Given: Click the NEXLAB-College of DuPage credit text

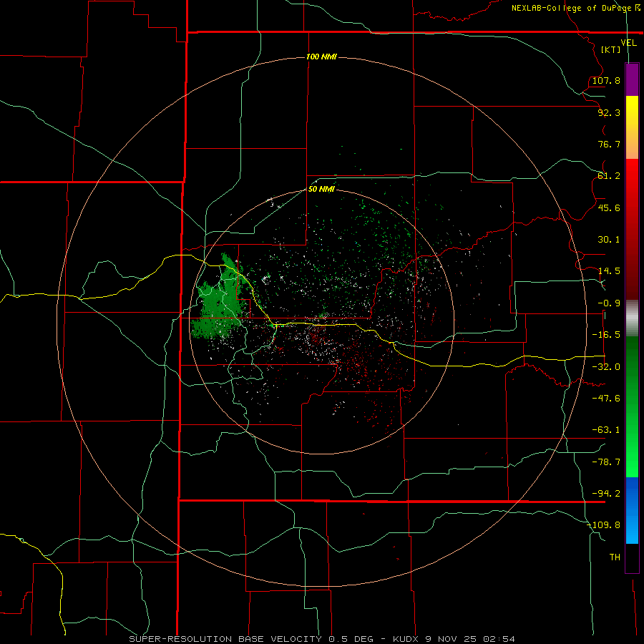Looking at the screenshot, I should (575, 8).
